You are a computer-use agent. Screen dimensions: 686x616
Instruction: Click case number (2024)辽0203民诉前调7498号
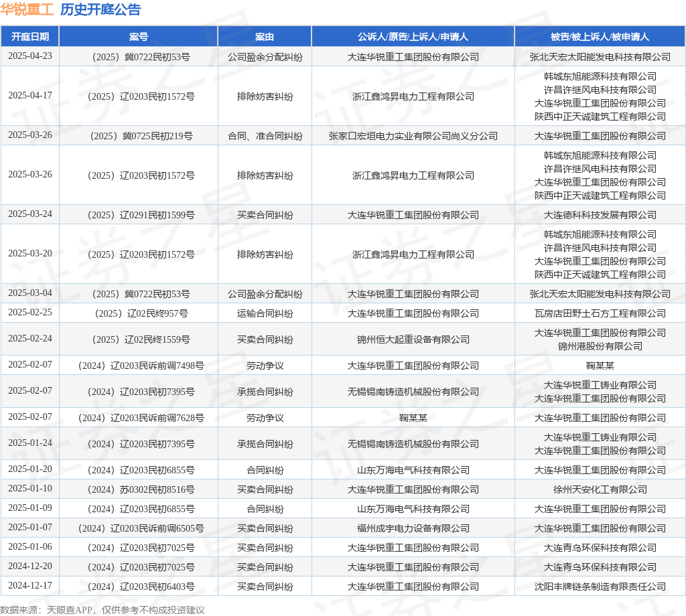tap(141, 366)
